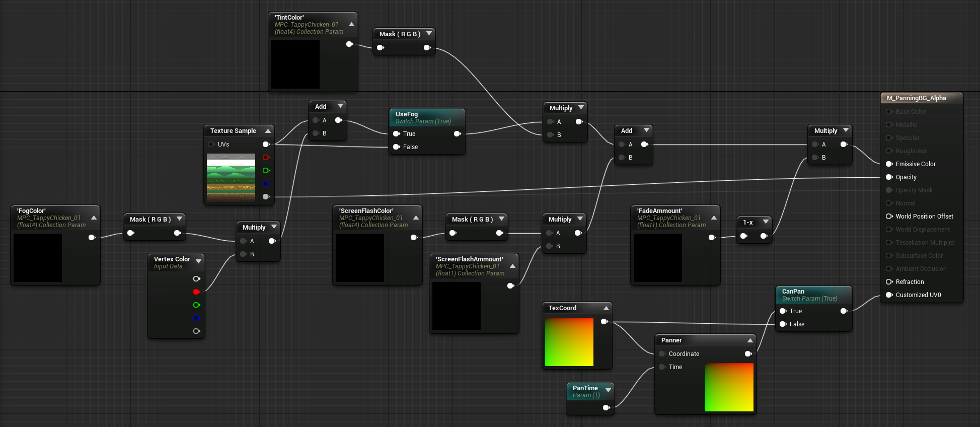Click the Texture Sample landscape thumbnail
This screenshot has width=980, height=427.
click(x=231, y=177)
